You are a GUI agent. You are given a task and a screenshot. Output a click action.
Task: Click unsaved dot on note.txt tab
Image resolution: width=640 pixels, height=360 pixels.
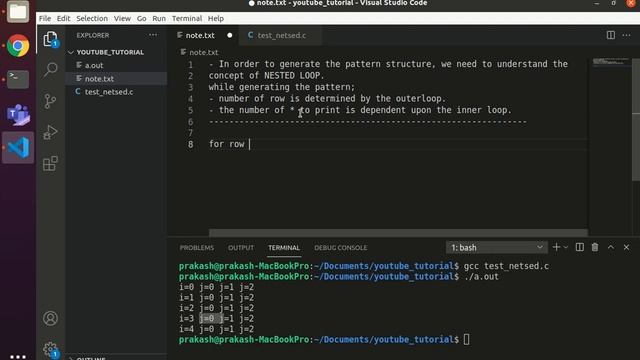[230, 36]
